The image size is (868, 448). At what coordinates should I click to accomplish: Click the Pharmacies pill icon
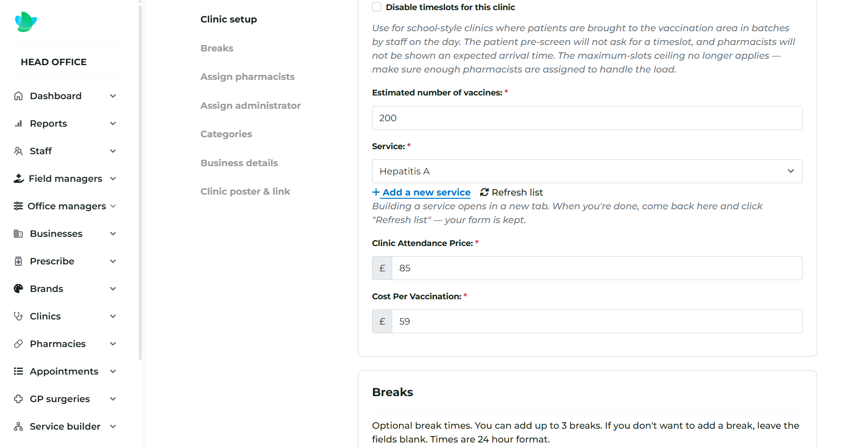pos(18,344)
